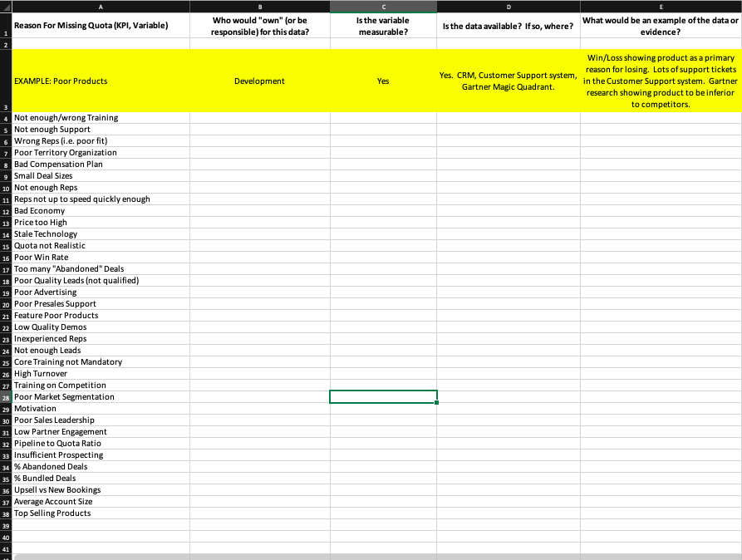Image resolution: width=742 pixels, height=560 pixels.
Task: Click 'Top Selling Products' cell
Action: click(101, 513)
